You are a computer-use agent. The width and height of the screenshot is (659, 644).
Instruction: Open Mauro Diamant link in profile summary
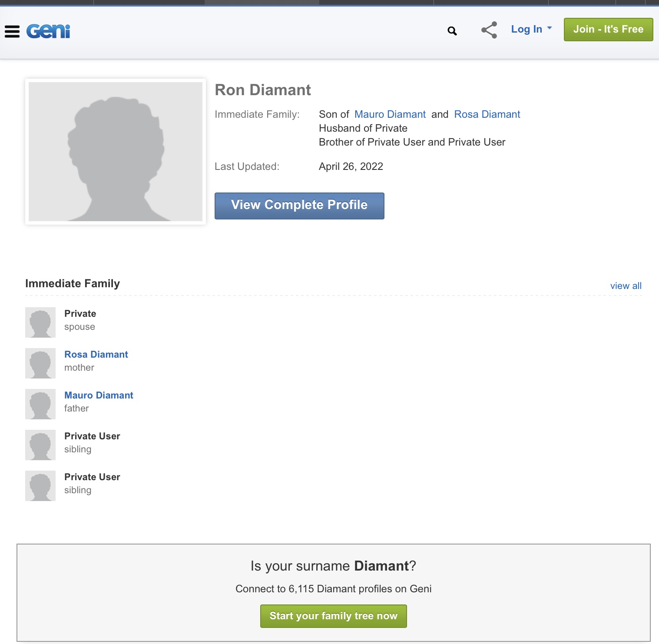point(390,114)
